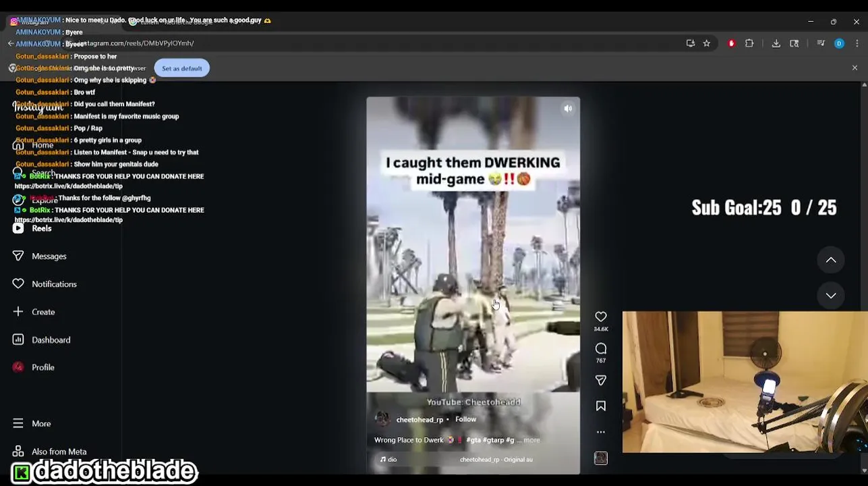The height and width of the screenshot is (486, 868).
Task: Click Set as default browser button
Action: pyautogui.click(x=181, y=68)
